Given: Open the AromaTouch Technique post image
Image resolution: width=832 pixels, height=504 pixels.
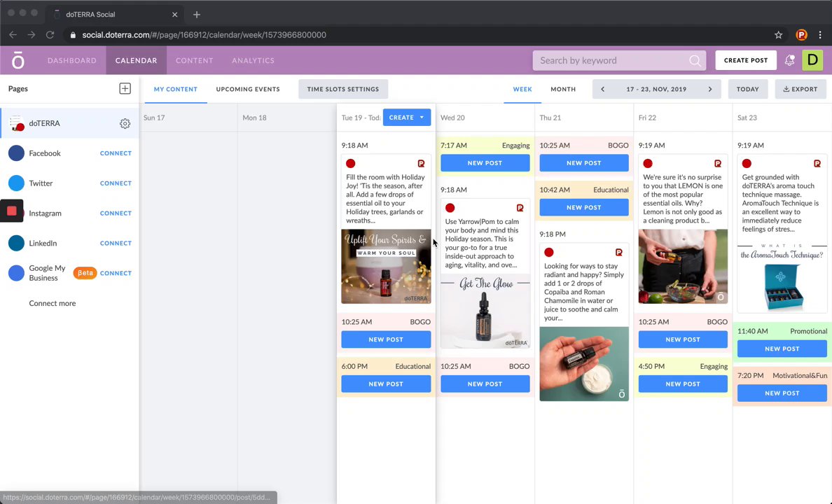Looking at the screenshot, I should (782, 276).
